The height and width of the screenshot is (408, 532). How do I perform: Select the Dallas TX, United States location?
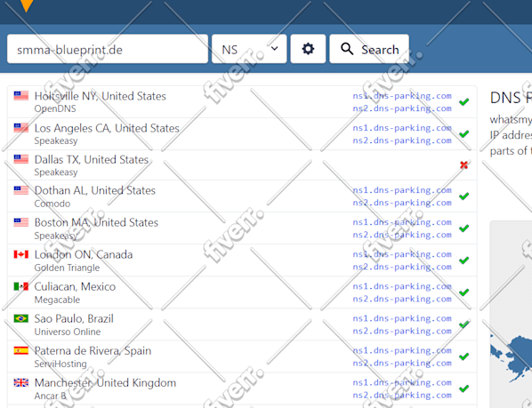(x=92, y=159)
